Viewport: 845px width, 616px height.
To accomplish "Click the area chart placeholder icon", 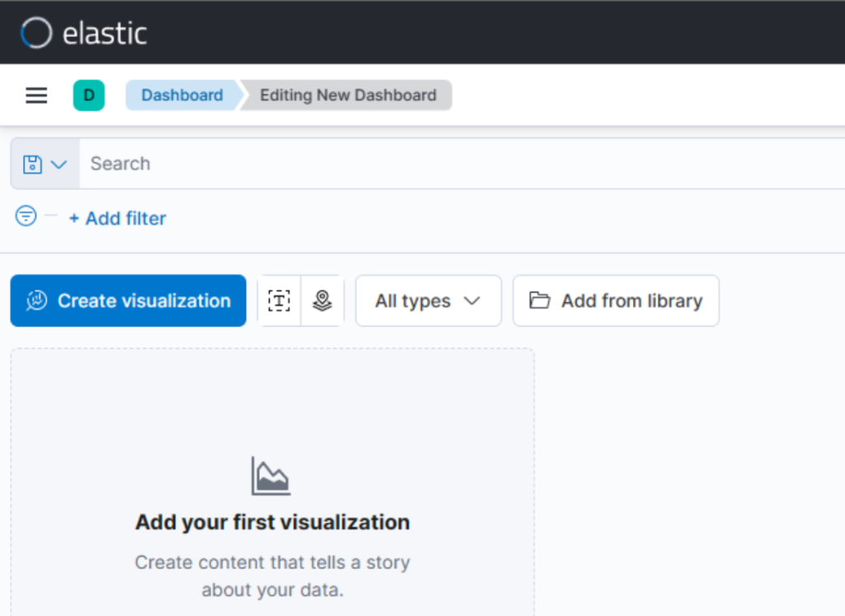I will click(271, 476).
